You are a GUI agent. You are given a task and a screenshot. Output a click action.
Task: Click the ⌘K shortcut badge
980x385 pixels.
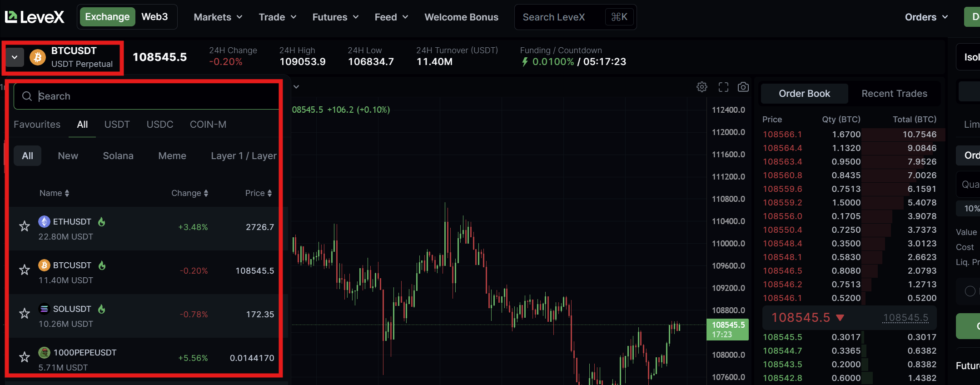click(x=619, y=17)
